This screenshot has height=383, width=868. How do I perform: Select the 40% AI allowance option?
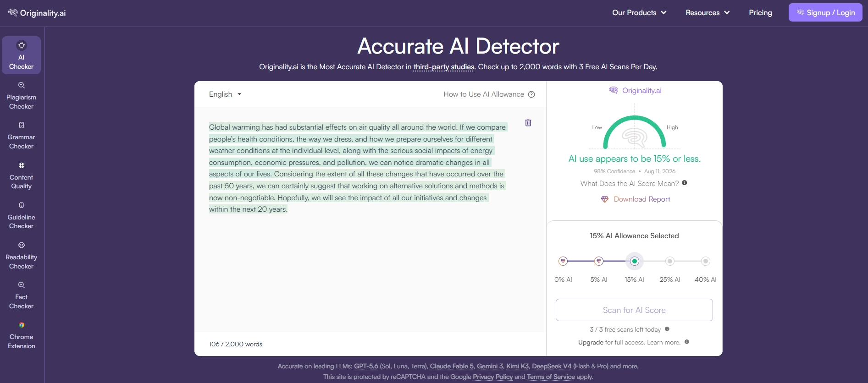[x=706, y=261]
